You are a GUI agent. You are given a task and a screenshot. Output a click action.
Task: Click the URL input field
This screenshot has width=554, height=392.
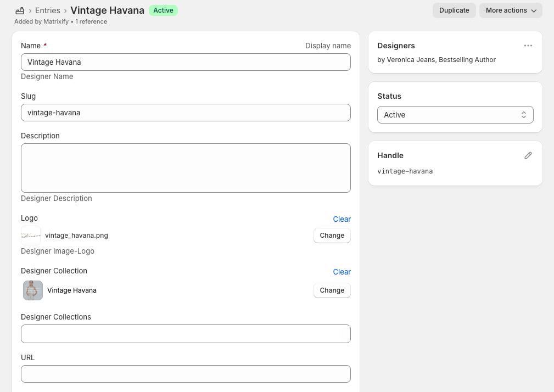coord(186,374)
